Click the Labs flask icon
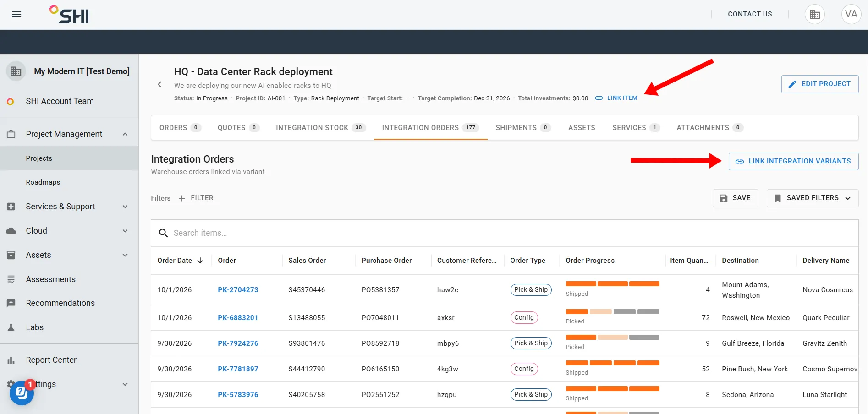This screenshot has height=414, width=868. [11, 327]
